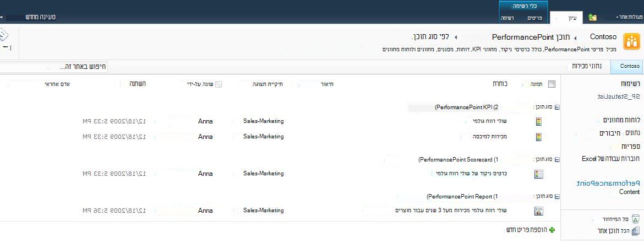This screenshot has width=644, height=242.
Task: Click breadcrumb arrow before לפי סוג תוכן
Action: click(x=456, y=38)
